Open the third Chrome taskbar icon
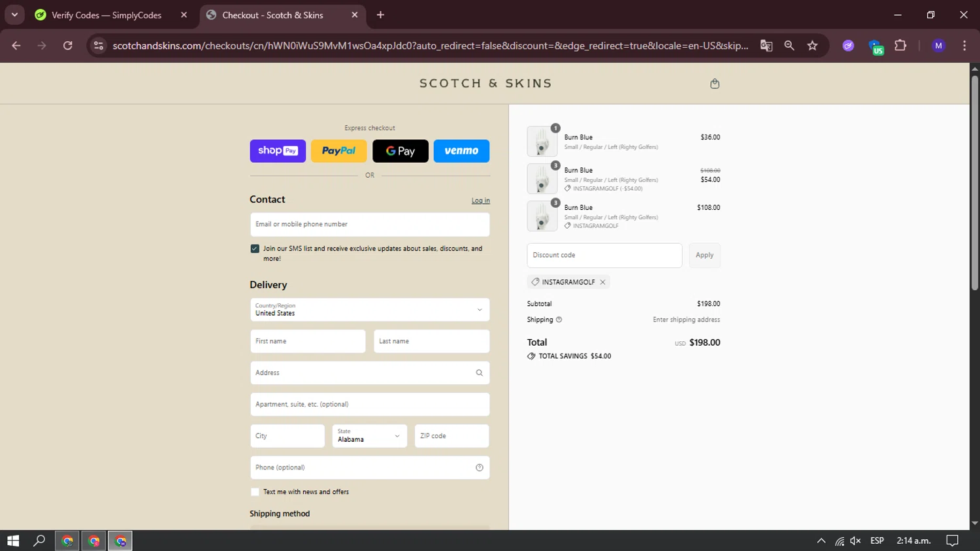This screenshot has height=551, width=980. point(120,541)
